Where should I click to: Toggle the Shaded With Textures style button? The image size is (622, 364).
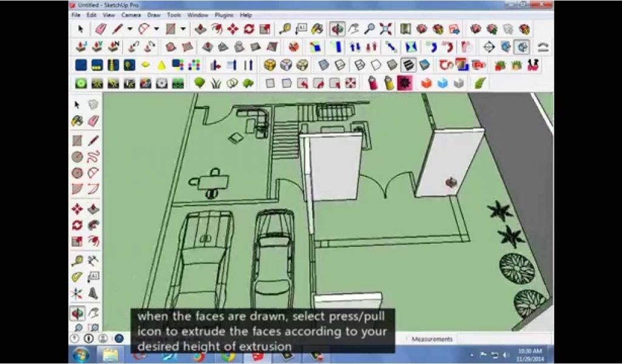[408, 65]
